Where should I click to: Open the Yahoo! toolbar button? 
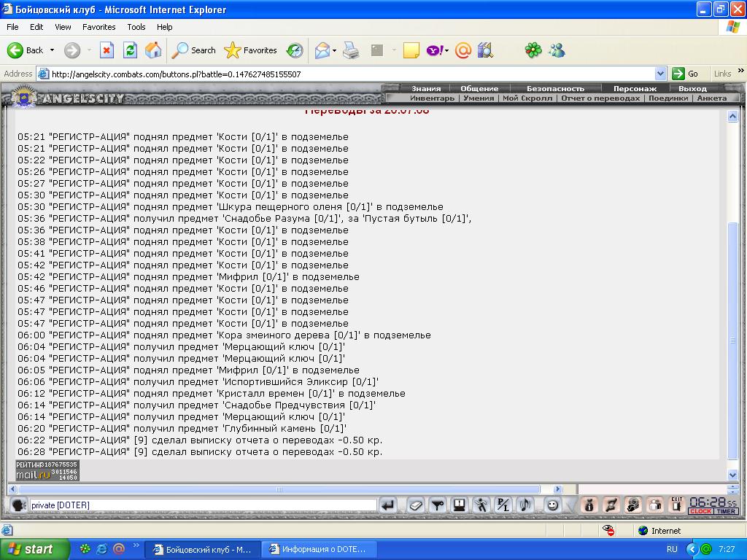tap(435, 50)
